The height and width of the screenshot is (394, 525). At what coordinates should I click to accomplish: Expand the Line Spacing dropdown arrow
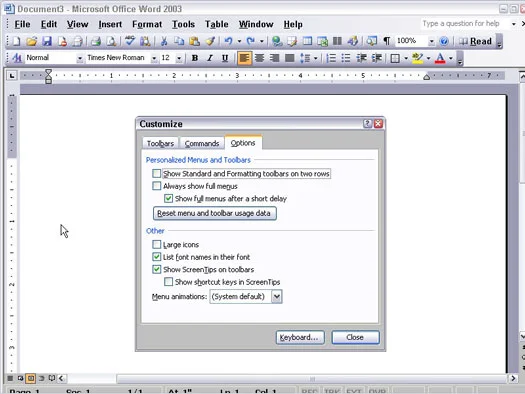pos(315,58)
